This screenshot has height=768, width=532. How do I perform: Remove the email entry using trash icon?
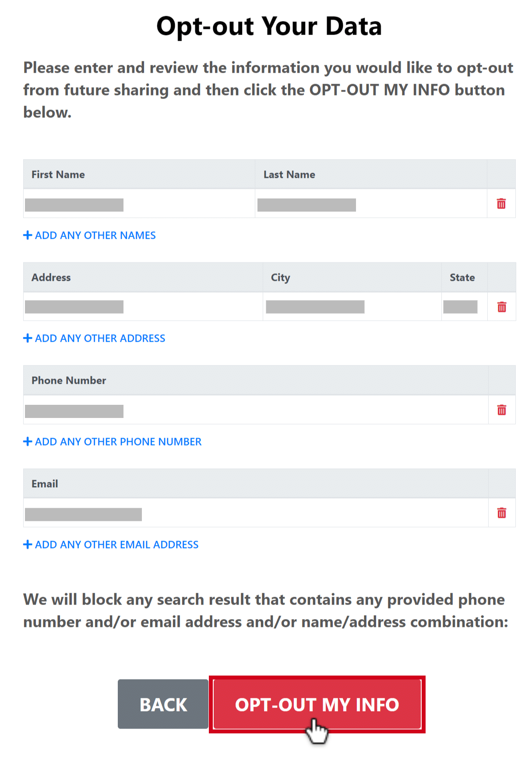501,513
